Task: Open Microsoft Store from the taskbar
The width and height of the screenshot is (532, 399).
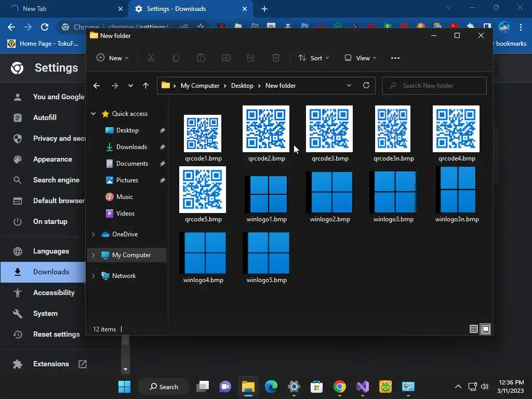Action: 316,387
